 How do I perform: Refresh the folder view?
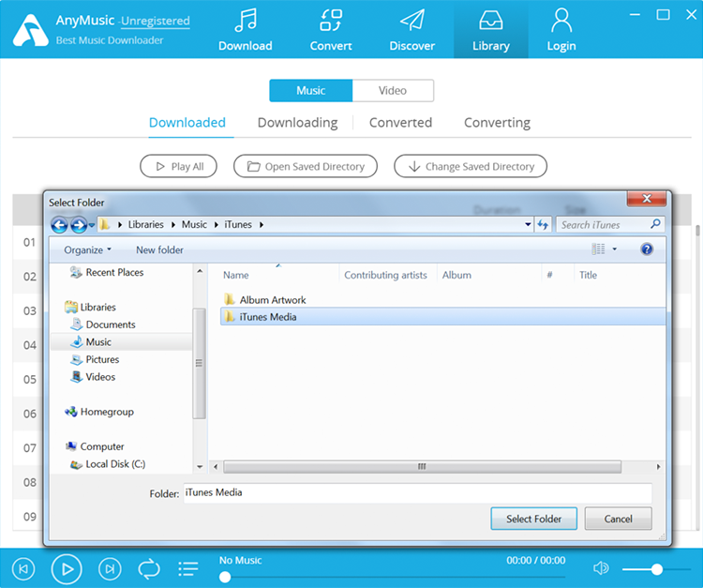(x=543, y=224)
